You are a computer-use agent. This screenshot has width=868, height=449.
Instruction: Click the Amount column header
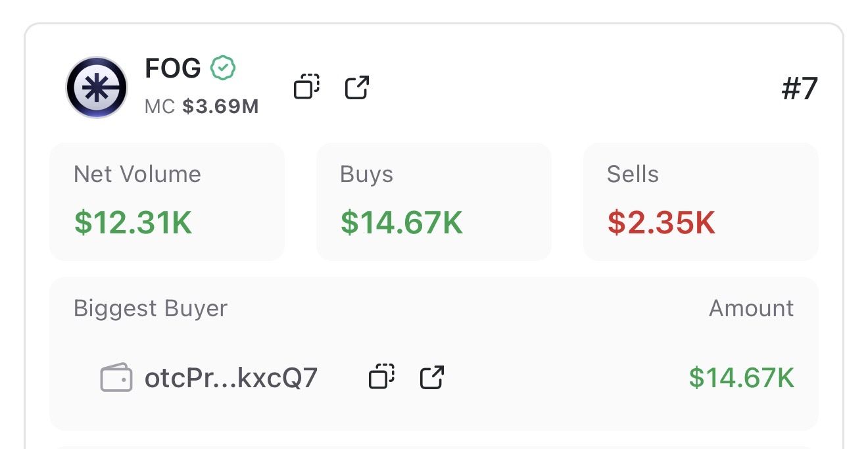tap(751, 308)
